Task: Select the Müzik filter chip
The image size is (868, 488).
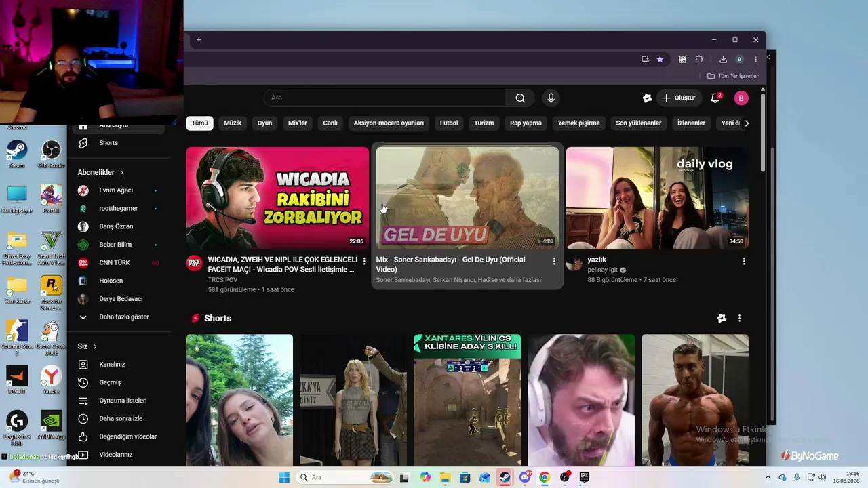Action: tap(233, 123)
